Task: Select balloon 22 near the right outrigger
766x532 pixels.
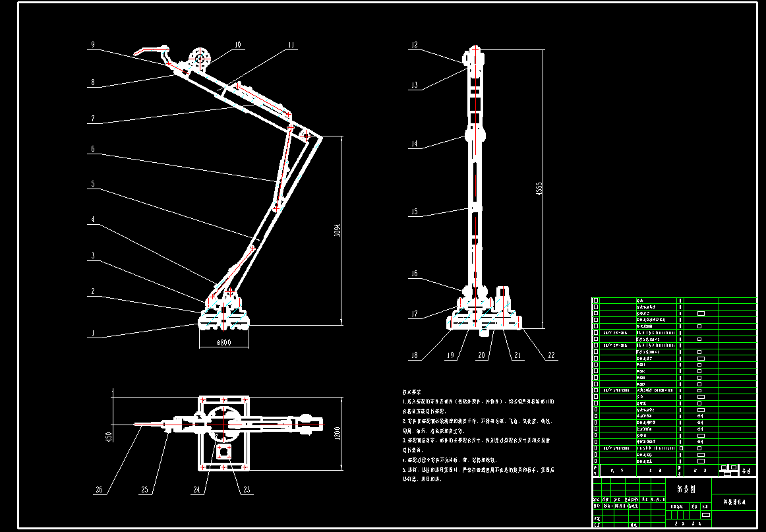Action: (551, 355)
